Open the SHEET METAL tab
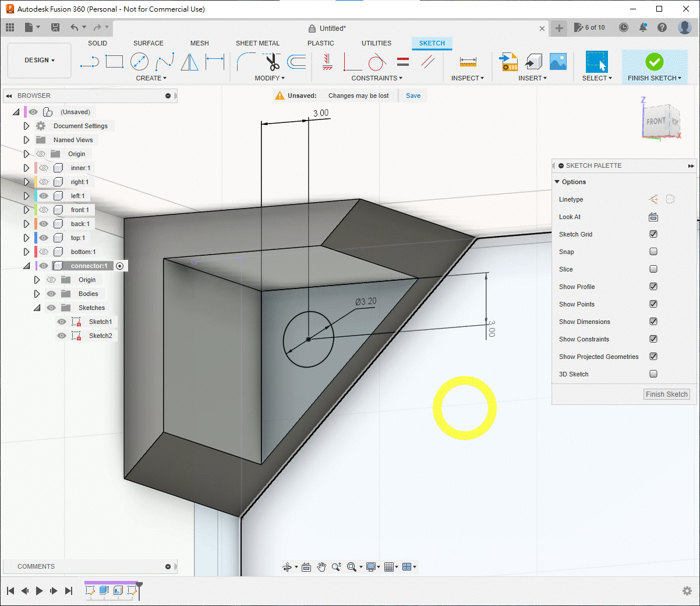Viewport: 700px width, 606px height. [257, 43]
